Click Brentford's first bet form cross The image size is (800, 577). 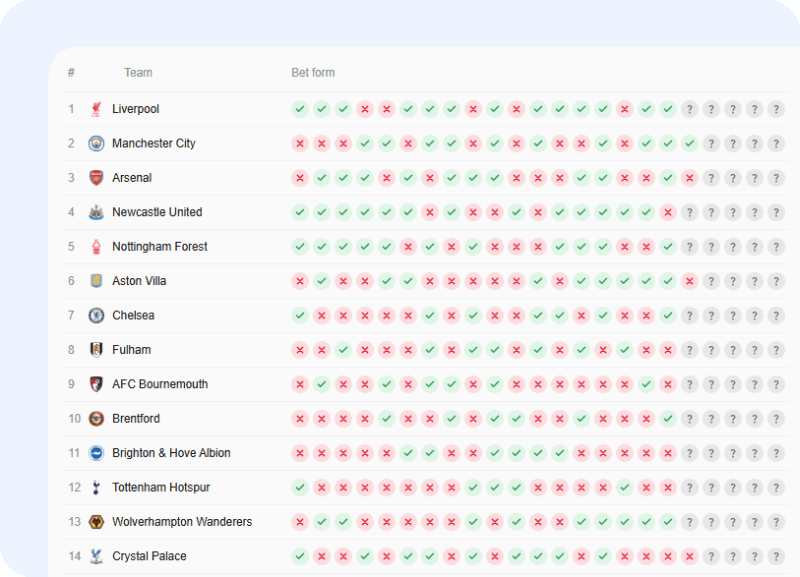300,419
